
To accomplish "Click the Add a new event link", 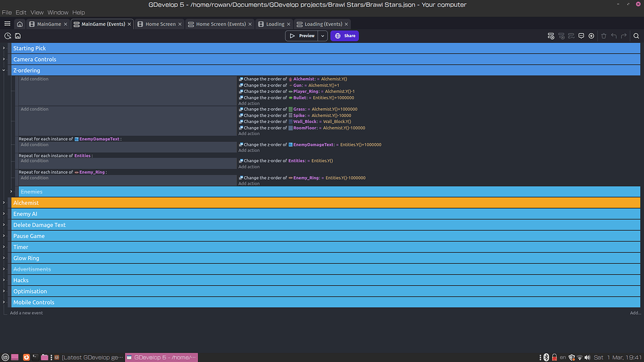I will pos(26,312).
